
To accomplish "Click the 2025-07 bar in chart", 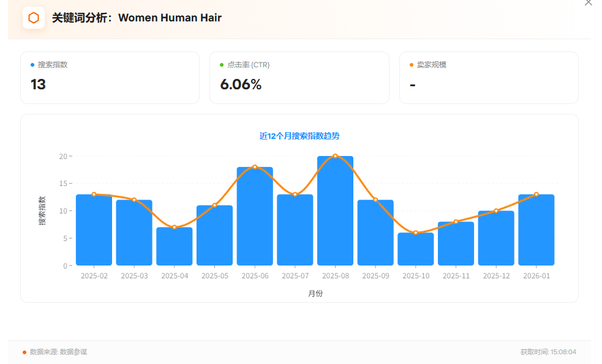I will tap(295, 230).
